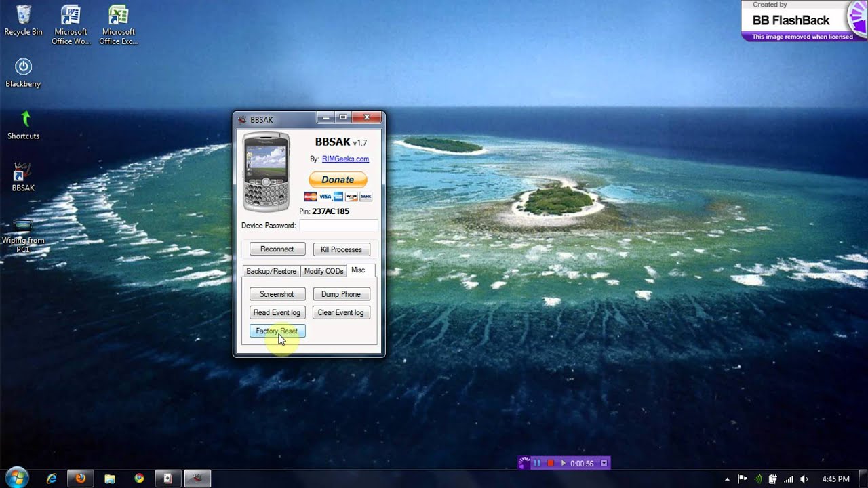Click the Clear Event log button
Viewport: 868px width, 488px height.
coord(341,312)
